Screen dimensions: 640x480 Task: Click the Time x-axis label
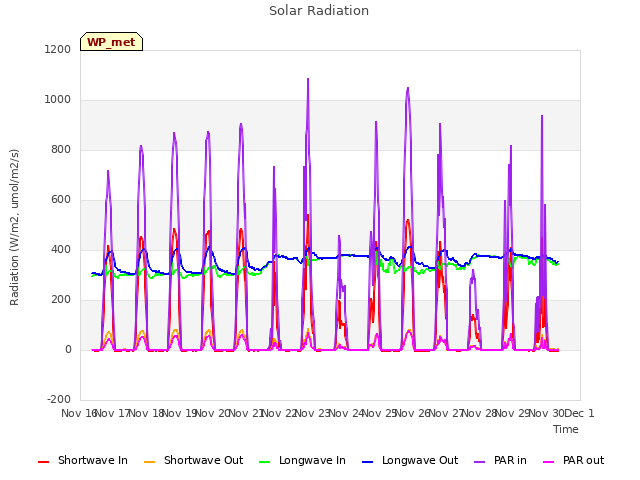point(566,429)
